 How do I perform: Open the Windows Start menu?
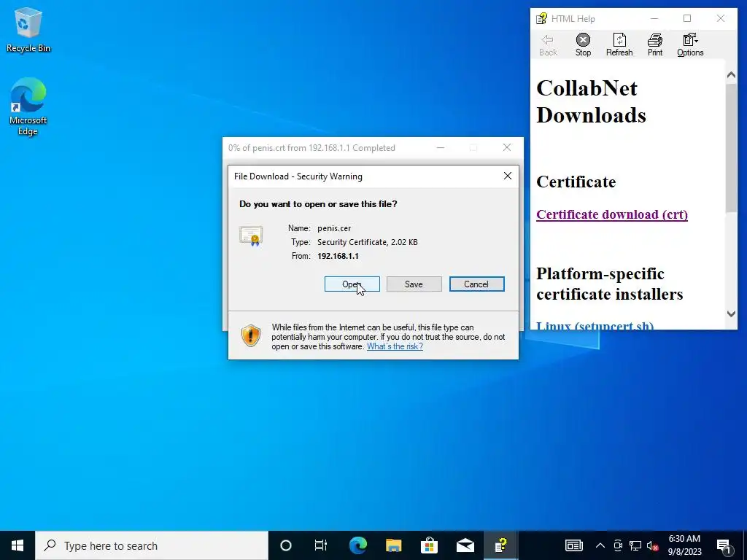pyautogui.click(x=18, y=545)
